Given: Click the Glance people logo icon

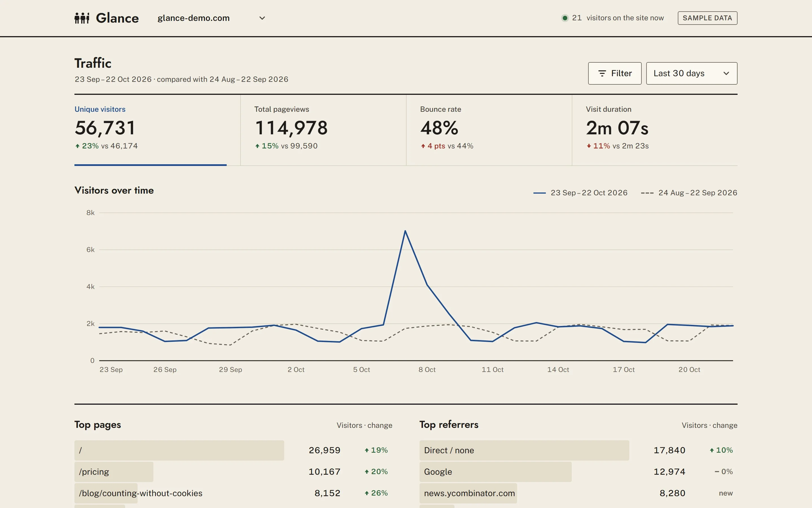Looking at the screenshot, I should (82, 18).
